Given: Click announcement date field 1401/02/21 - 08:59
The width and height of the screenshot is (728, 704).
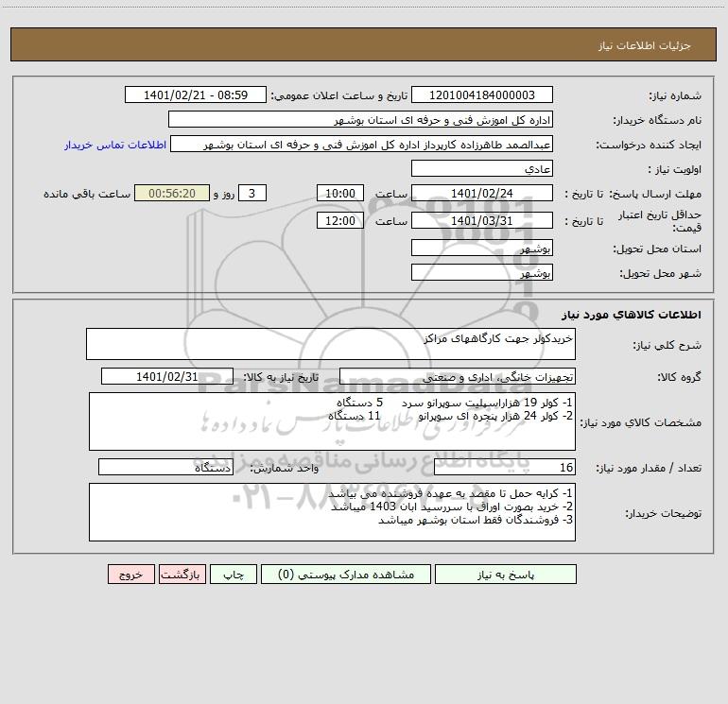Looking at the screenshot, I should click(196, 94).
